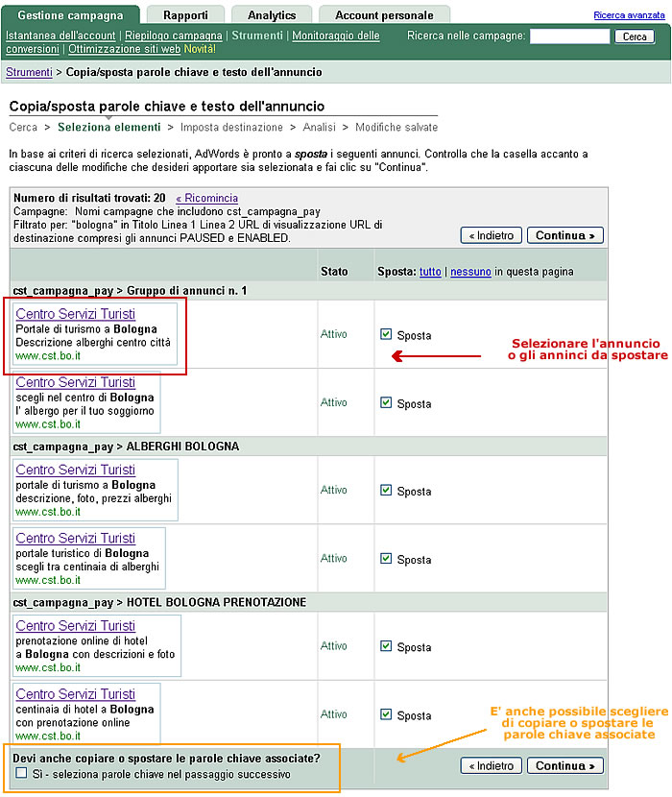This screenshot has width=672, height=797.
Task: Open ad title above 'portale di turismo a Bologna' in ALBERGHI BOLOGNA
Action: 75,470
